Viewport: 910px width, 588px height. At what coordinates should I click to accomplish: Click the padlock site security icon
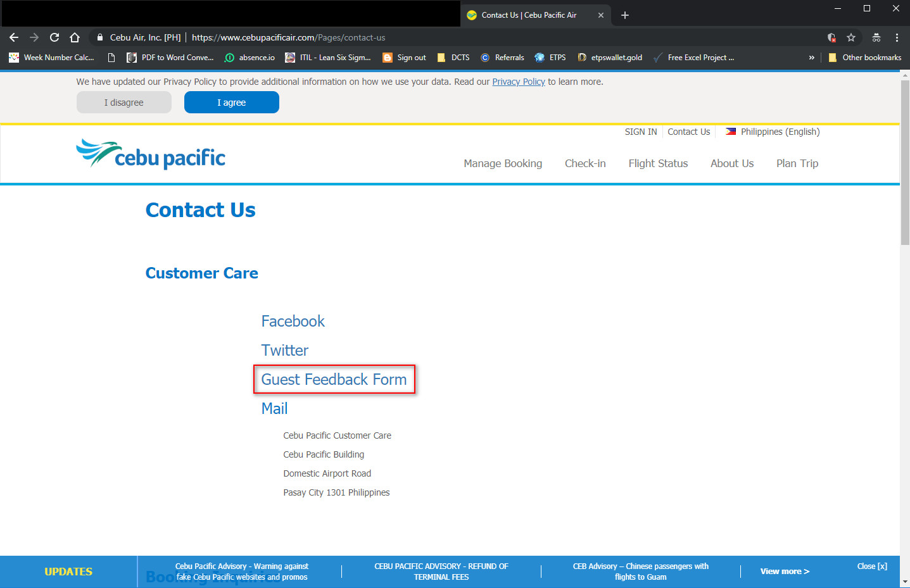coord(100,37)
